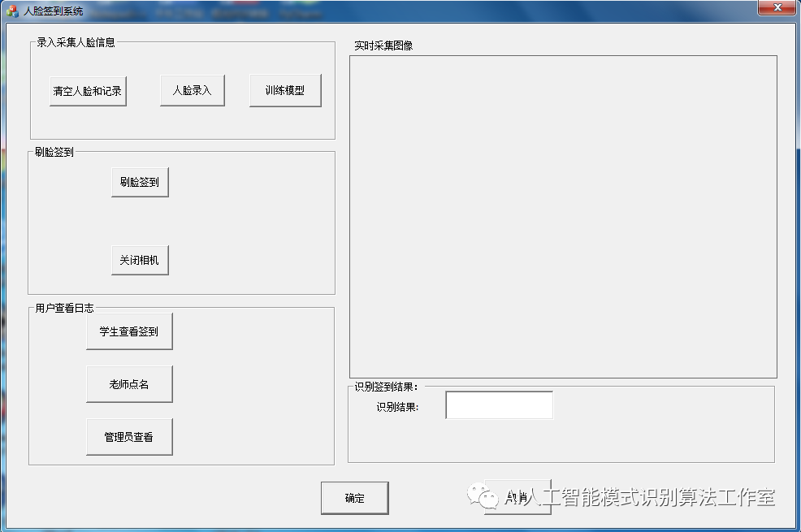This screenshot has width=801, height=532.
Task: Click 训练模型 to train the model
Action: 284,90
